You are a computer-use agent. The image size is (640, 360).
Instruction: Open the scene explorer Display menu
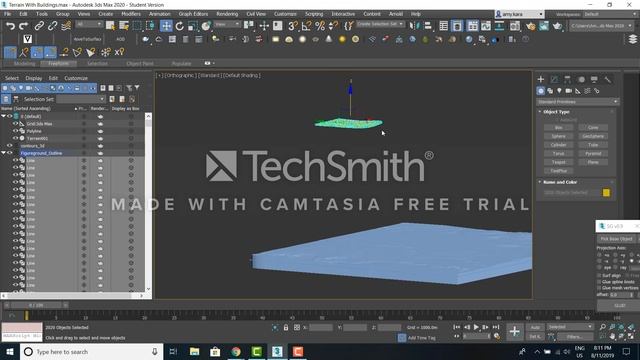[33, 78]
